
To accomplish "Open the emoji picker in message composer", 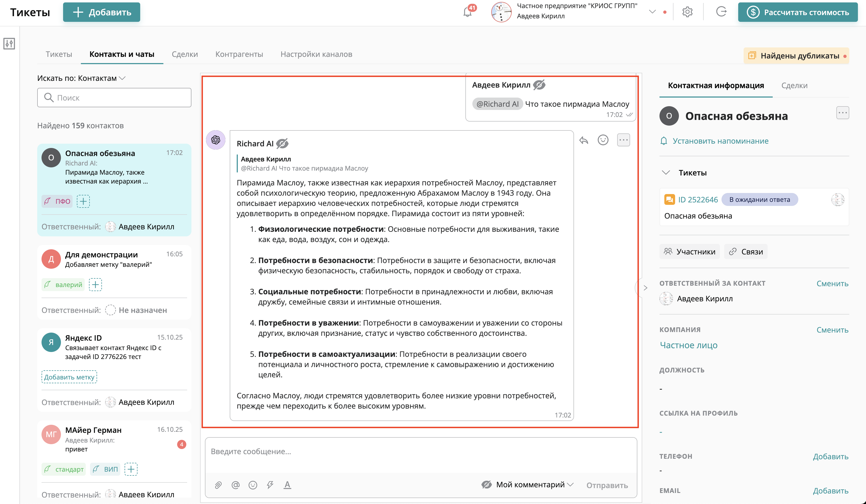I will coord(253,485).
